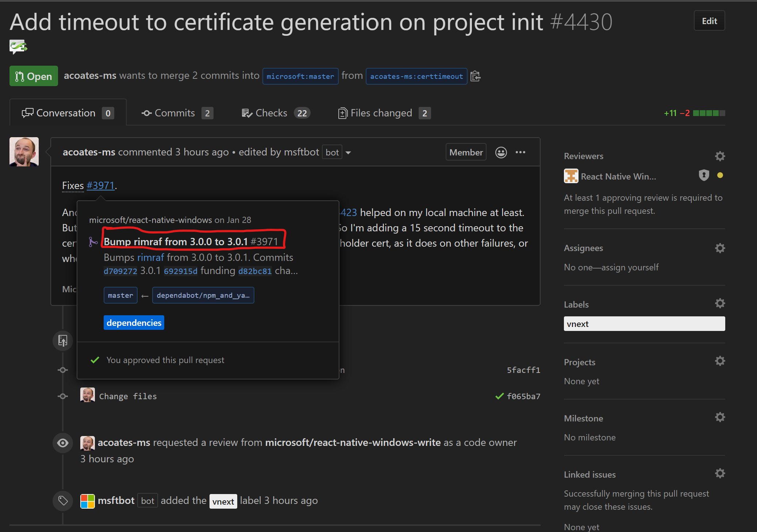Open the comment options ellipsis menu
Image resolution: width=757 pixels, height=532 pixels.
pos(520,153)
